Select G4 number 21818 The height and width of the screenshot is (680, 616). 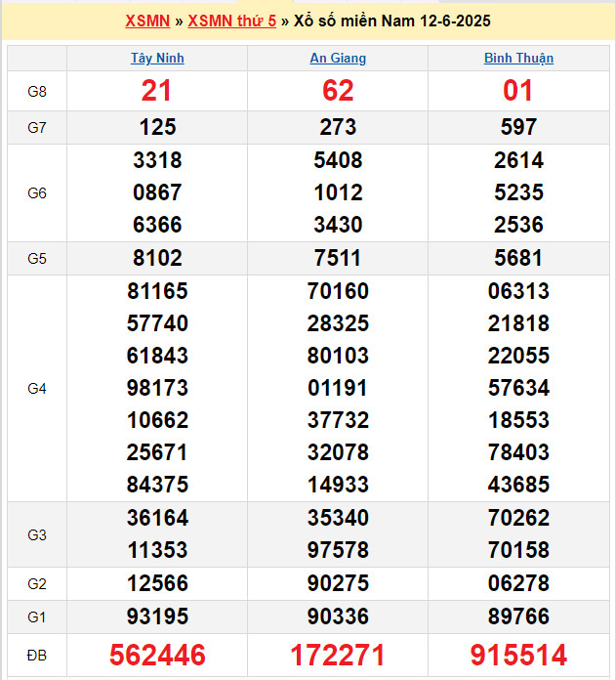pyautogui.click(x=518, y=323)
